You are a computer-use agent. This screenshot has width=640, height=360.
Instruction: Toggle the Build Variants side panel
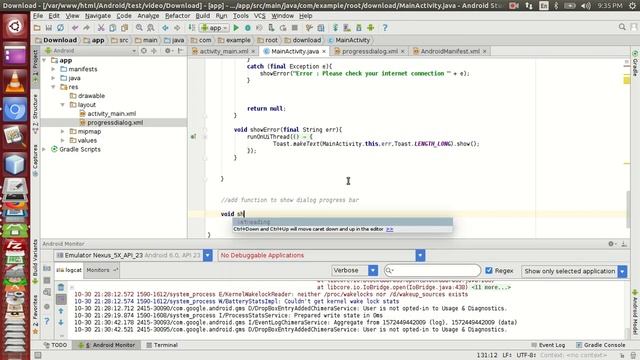click(36, 261)
